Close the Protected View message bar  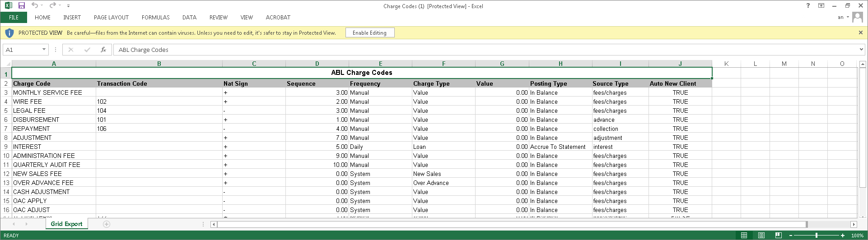pyautogui.click(x=860, y=32)
